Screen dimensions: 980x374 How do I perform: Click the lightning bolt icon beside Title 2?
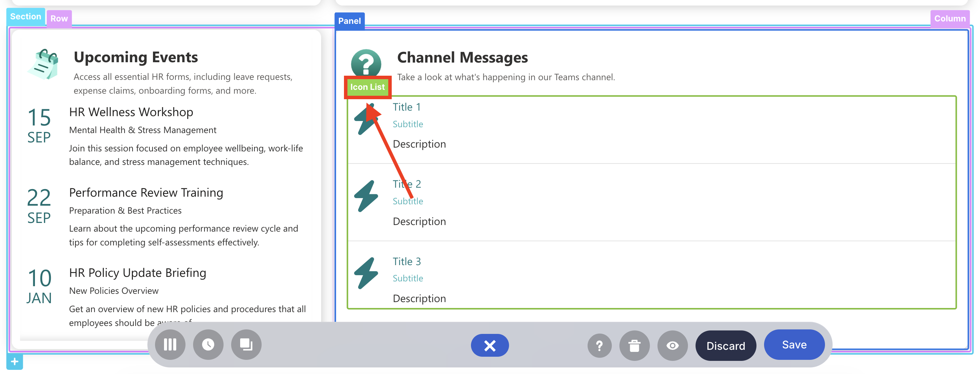[366, 196]
